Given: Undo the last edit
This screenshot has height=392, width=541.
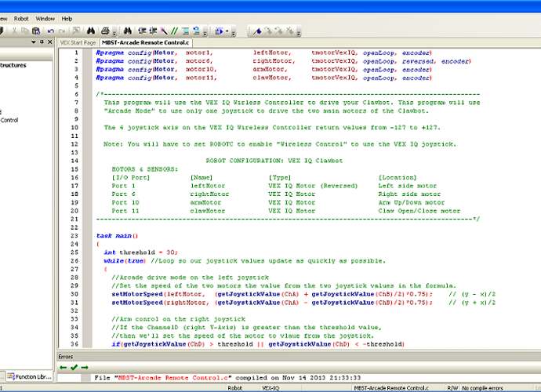Looking at the screenshot, I should (x=51, y=31).
